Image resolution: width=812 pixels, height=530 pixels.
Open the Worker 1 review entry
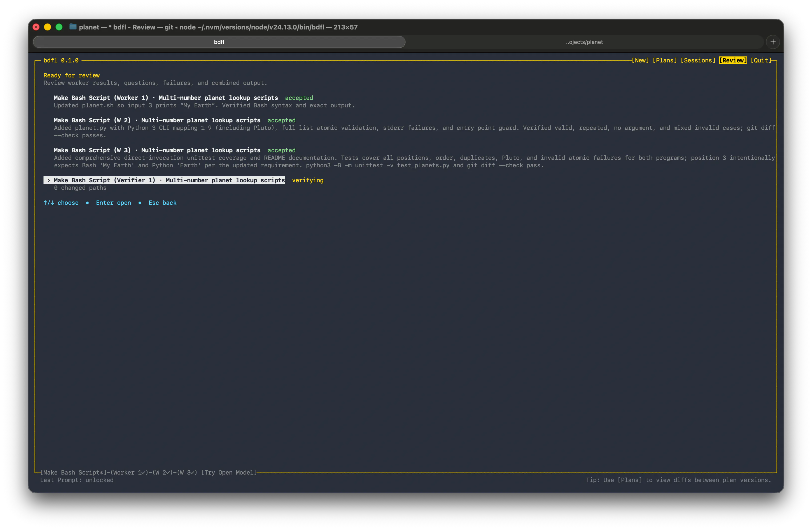click(x=166, y=98)
